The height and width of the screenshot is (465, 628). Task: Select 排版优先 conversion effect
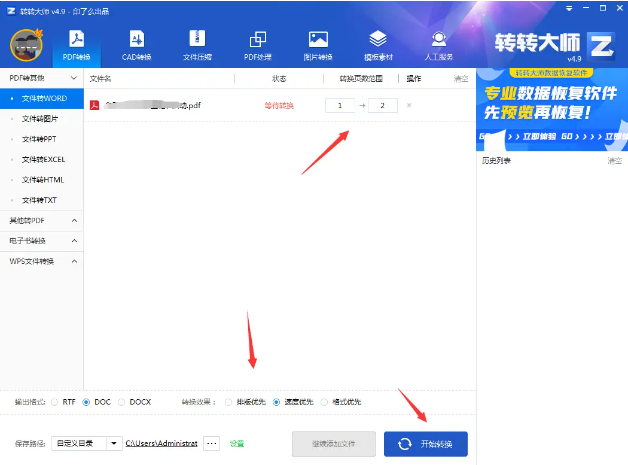pos(228,402)
